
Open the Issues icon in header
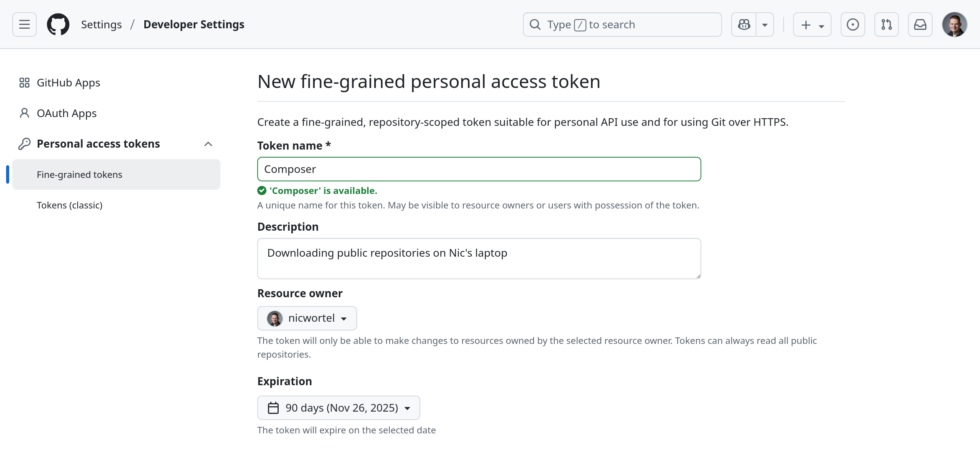click(853, 24)
